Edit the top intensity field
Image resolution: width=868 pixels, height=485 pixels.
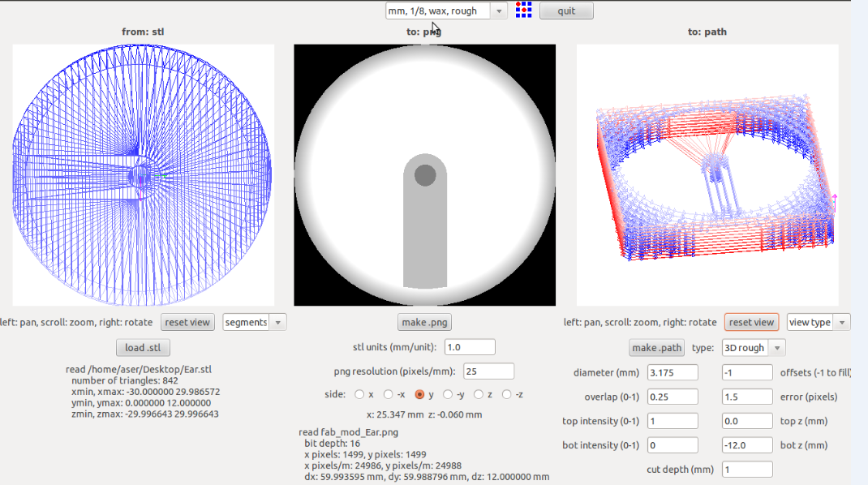pyautogui.click(x=672, y=421)
